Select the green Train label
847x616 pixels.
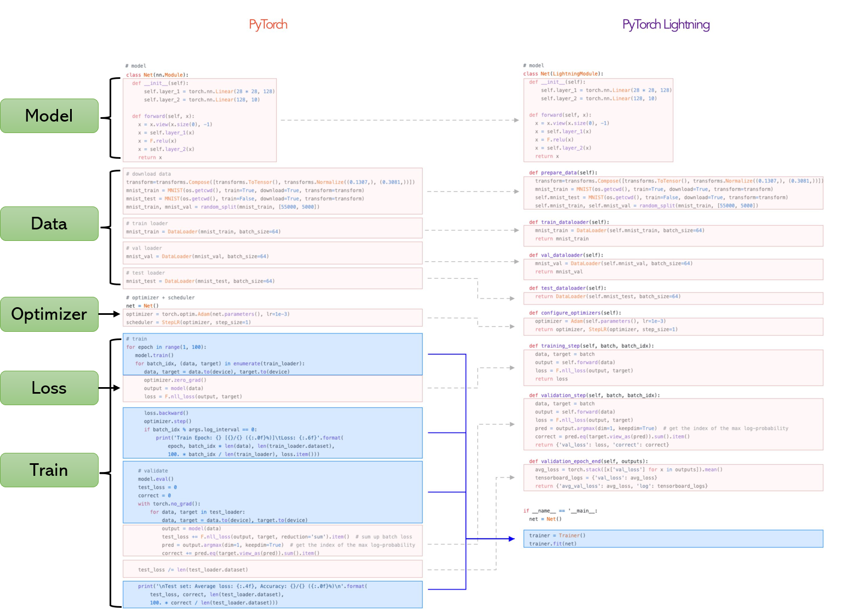pos(49,470)
